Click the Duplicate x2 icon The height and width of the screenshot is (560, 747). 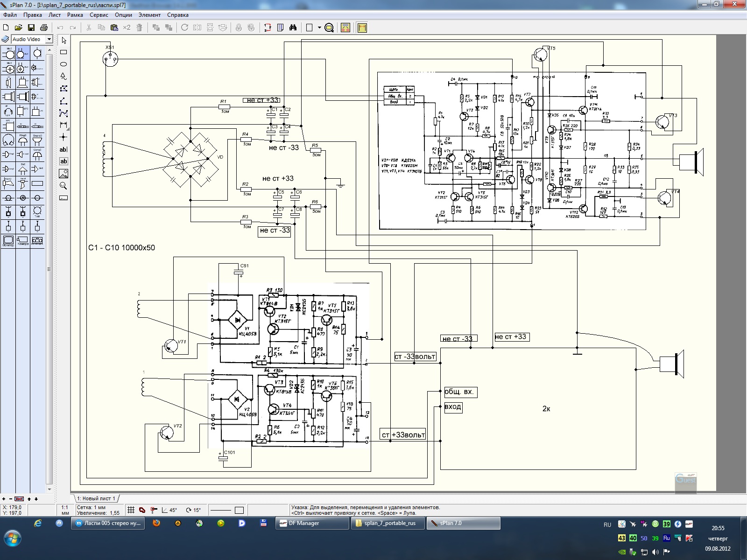point(127,28)
